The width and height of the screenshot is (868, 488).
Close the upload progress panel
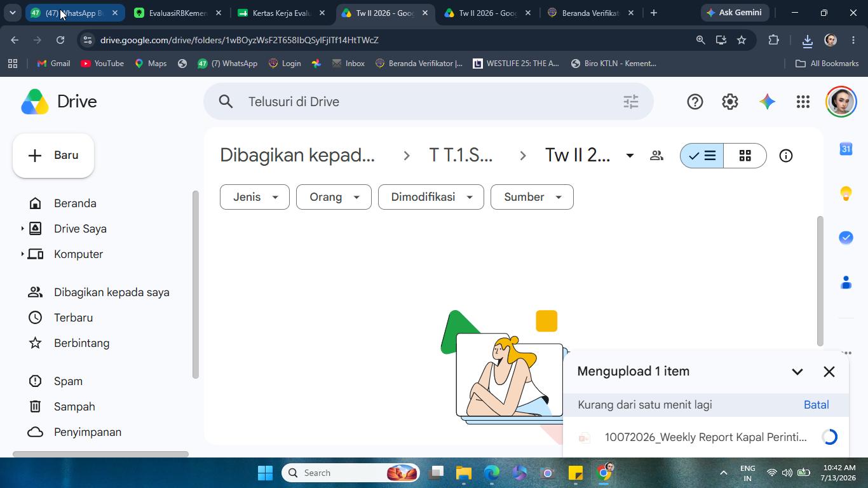pos(829,372)
